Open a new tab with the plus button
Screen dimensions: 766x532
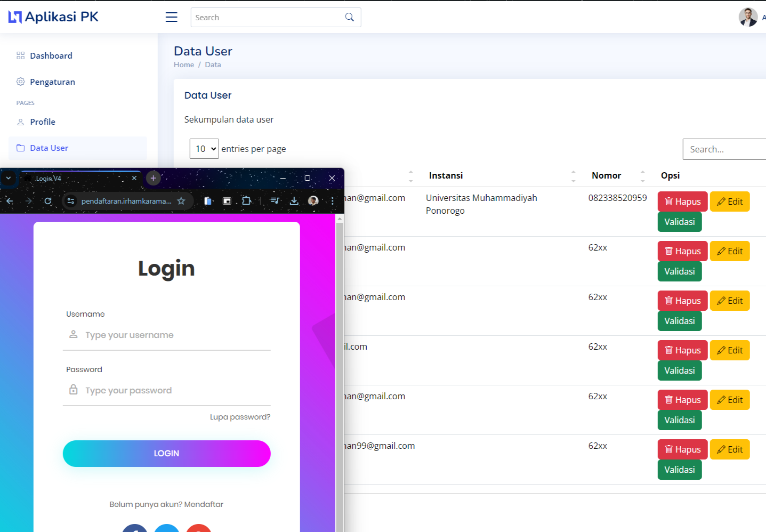click(x=153, y=178)
